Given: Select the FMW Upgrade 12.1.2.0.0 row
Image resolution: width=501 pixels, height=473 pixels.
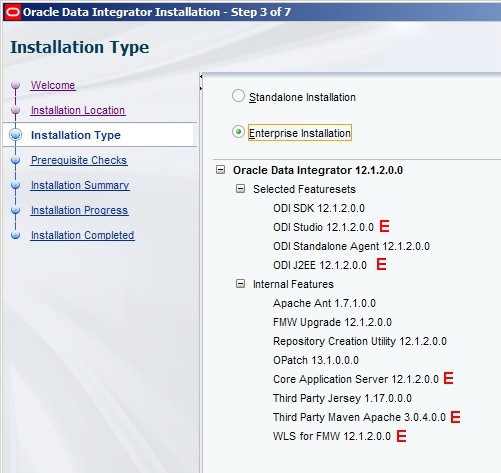Looking at the screenshot, I should 332,322.
